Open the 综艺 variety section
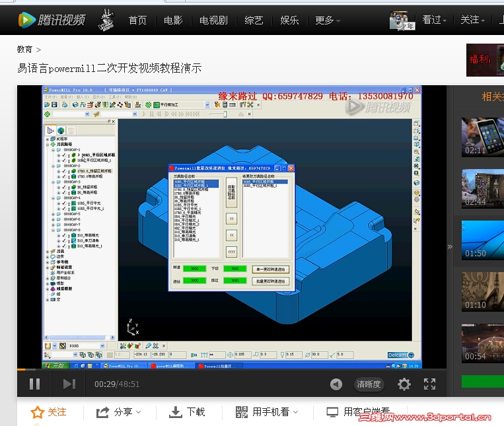This screenshot has height=426, width=504. pyautogui.click(x=254, y=20)
